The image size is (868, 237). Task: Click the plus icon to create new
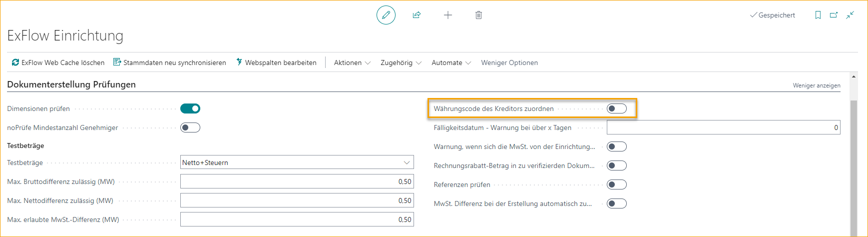pyautogui.click(x=448, y=15)
